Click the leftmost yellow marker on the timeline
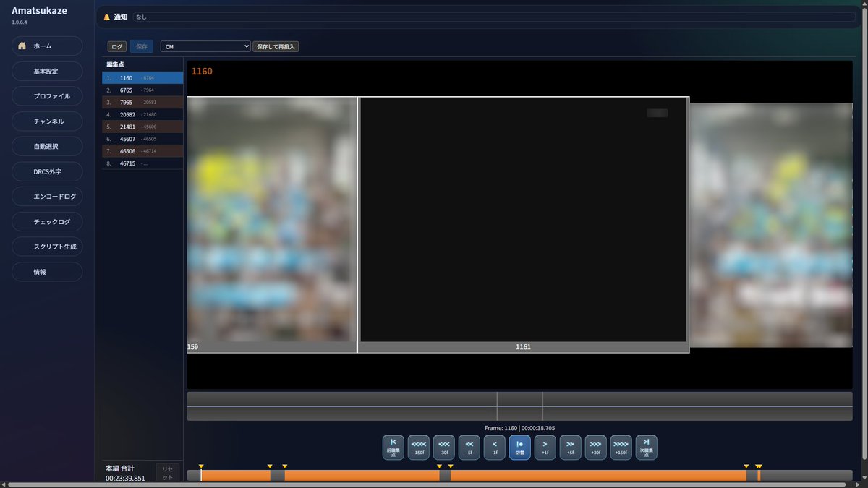This screenshot has height=488, width=868. click(201, 466)
